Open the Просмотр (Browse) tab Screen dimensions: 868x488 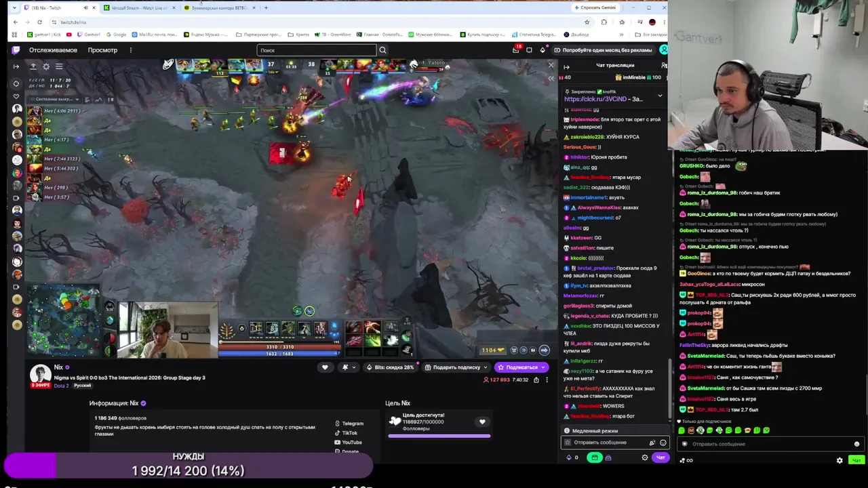click(102, 50)
